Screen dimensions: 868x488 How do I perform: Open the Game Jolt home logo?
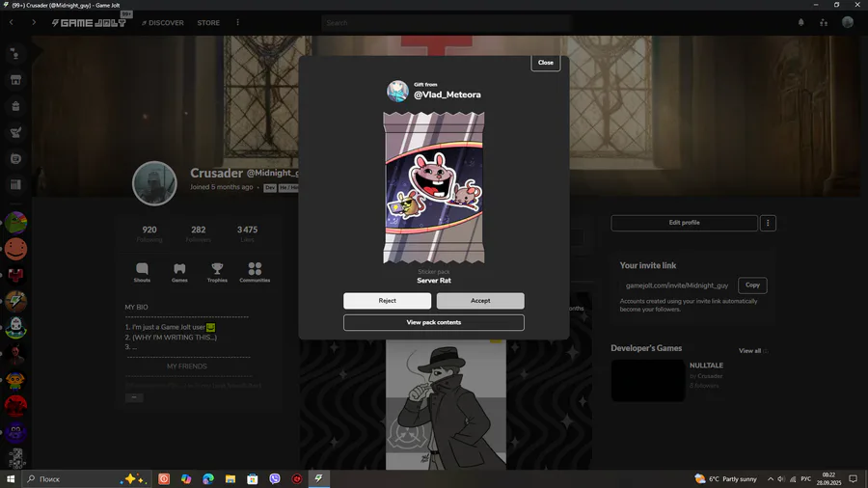[89, 23]
